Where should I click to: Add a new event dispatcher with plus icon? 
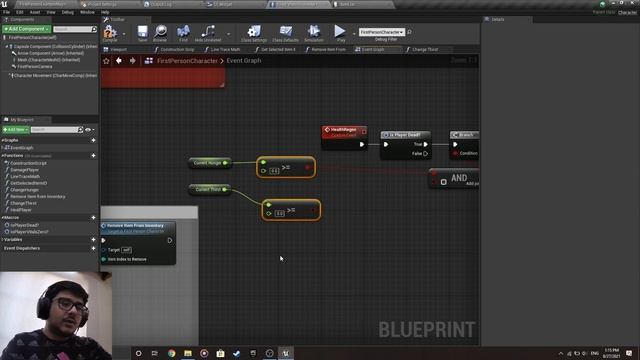click(x=93, y=248)
